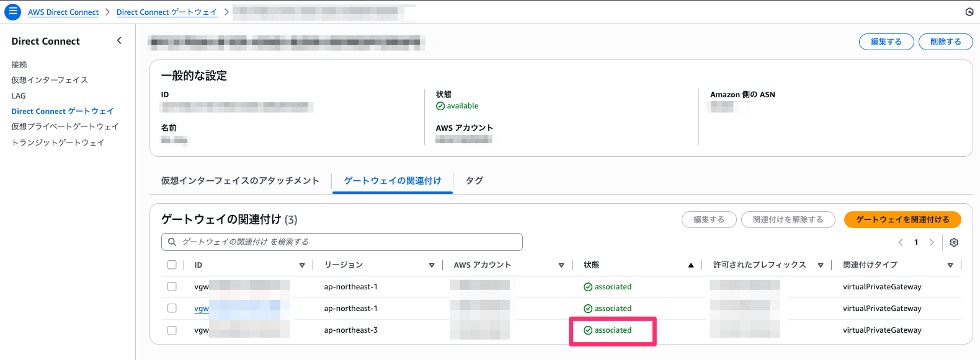Open the hamburger navigation menu icon
Viewport: 980px width, 360px height.
point(12,12)
